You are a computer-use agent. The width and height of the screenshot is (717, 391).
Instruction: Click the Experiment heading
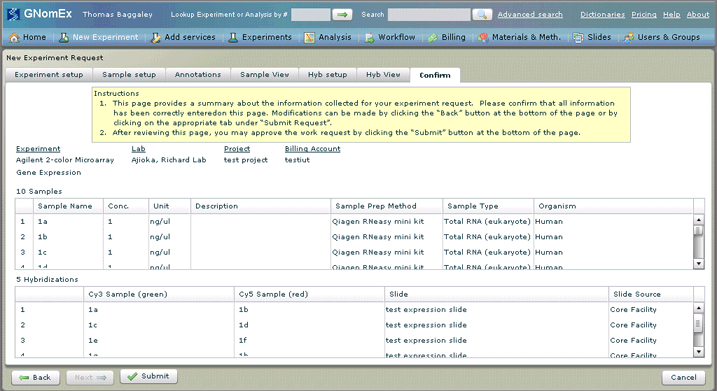point(38,149)
